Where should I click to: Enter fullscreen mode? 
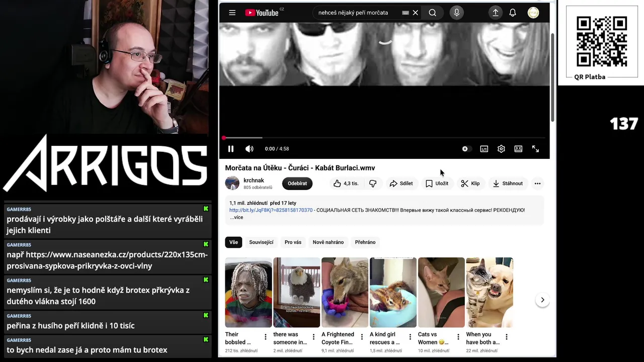(x=535, y=149)
